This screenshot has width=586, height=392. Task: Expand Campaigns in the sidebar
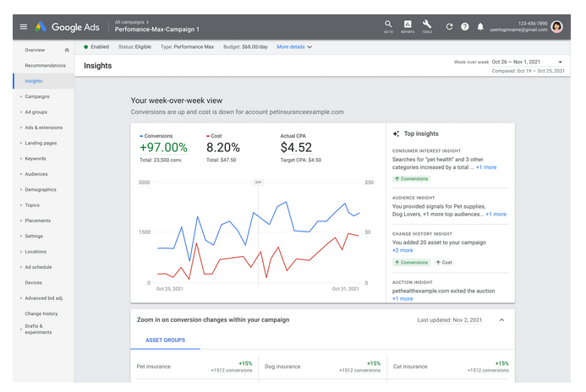coord(36,96)
